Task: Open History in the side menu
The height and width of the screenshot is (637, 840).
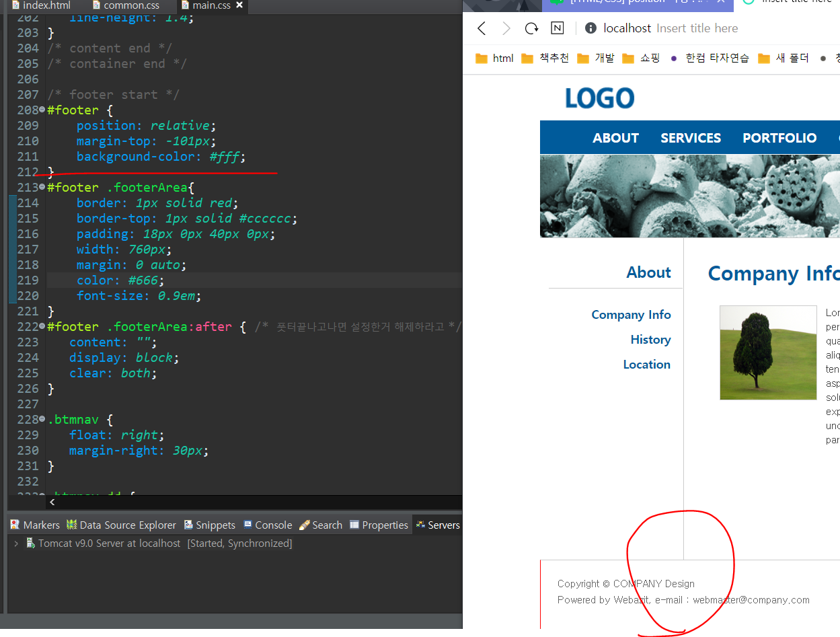Action: tap(650, 340)
